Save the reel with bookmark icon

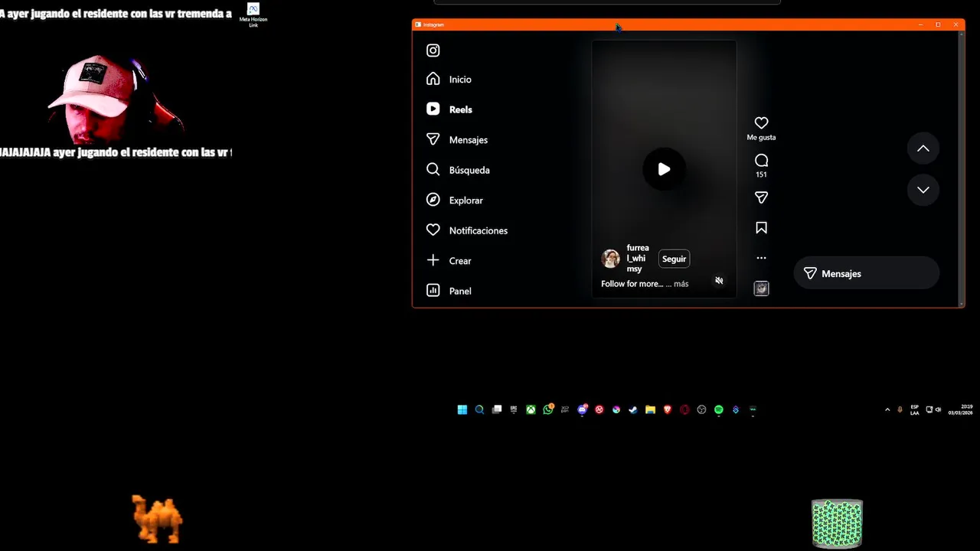[761, 228]
